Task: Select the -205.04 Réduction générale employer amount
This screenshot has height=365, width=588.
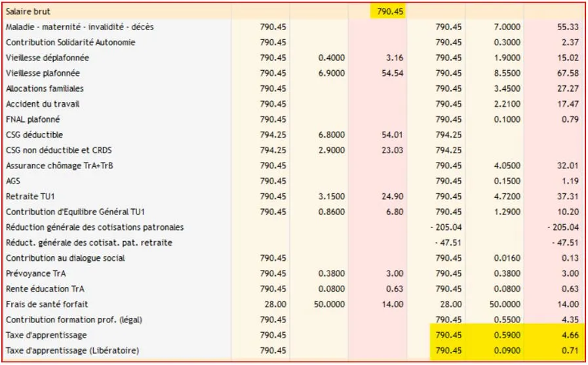Action: pos(563,227)
